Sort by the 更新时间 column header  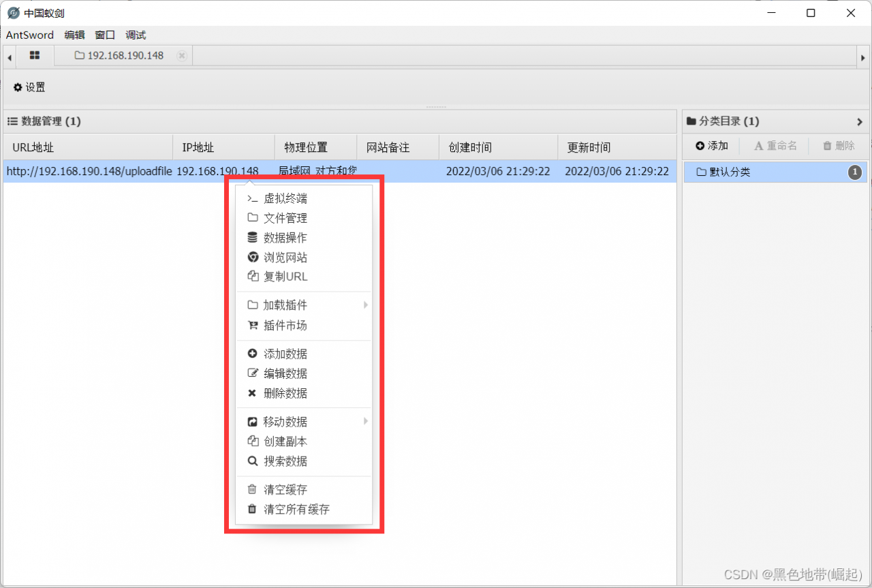(x=617, y=147)
